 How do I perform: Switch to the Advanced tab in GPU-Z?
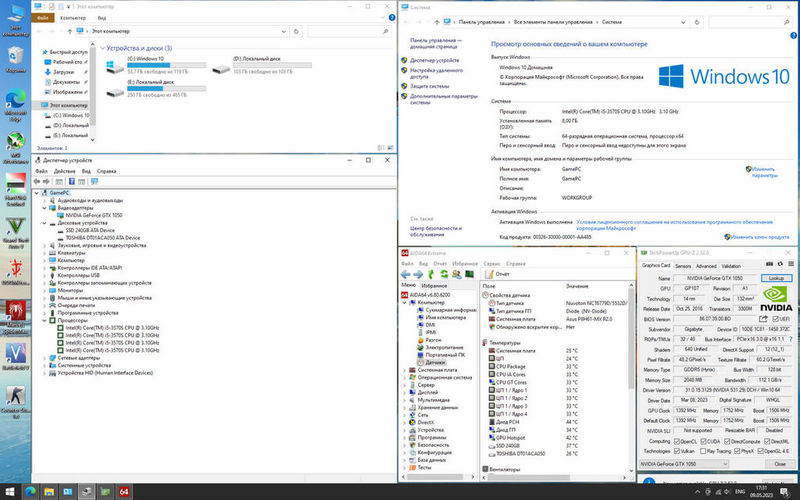[706, 266]
